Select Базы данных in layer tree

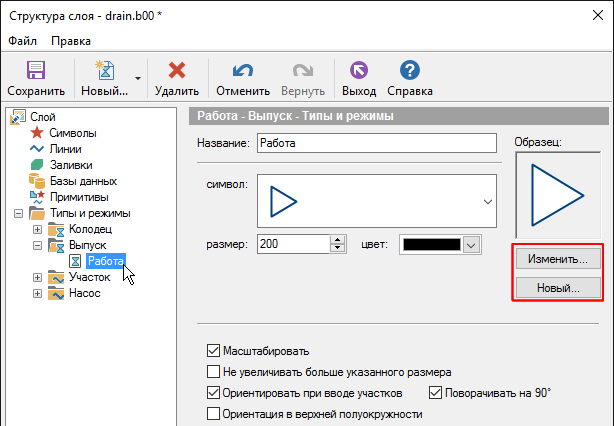82,181
